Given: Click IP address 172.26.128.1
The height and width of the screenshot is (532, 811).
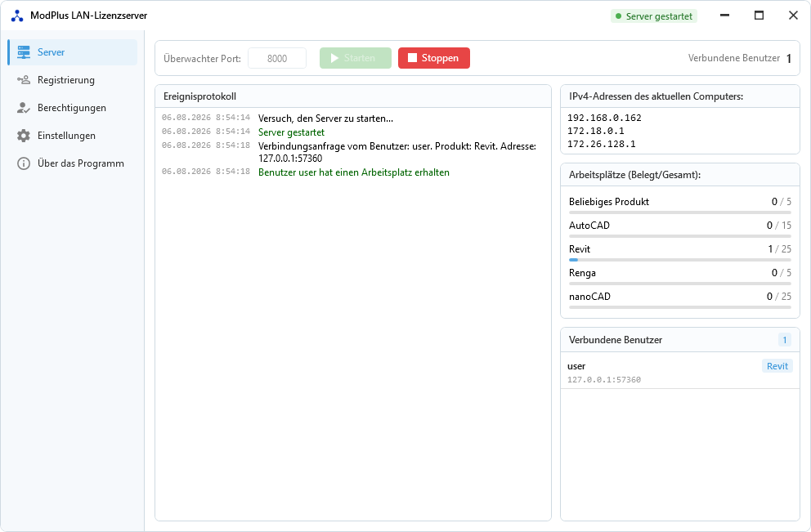Looking at the screenshot, I should coord(602,145).
